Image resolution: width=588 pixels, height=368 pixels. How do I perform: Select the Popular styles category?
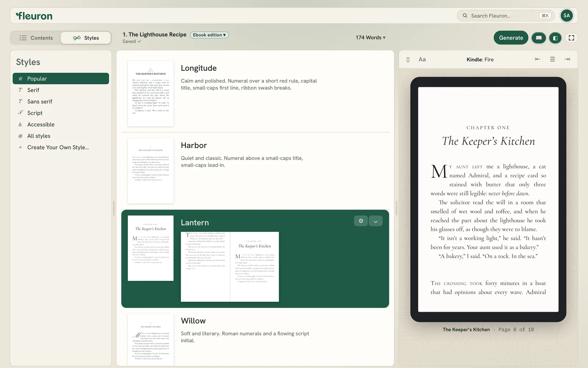pos(61,78)
